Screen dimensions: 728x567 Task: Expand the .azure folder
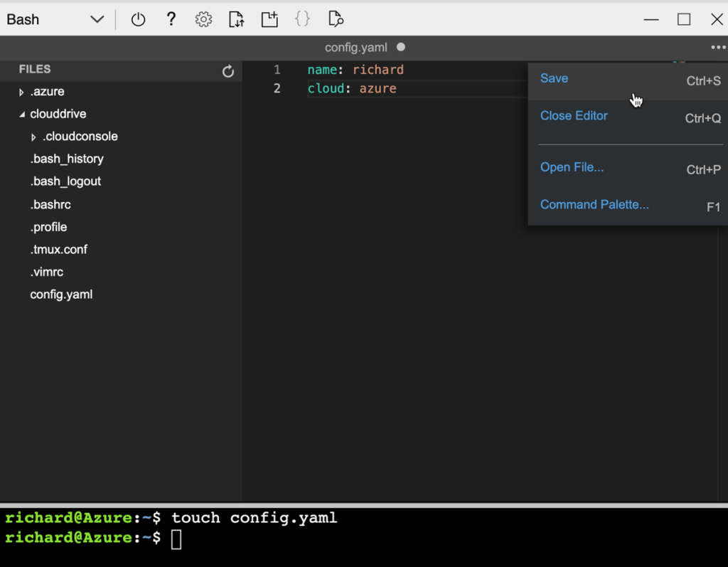click(x=22, y=92)
